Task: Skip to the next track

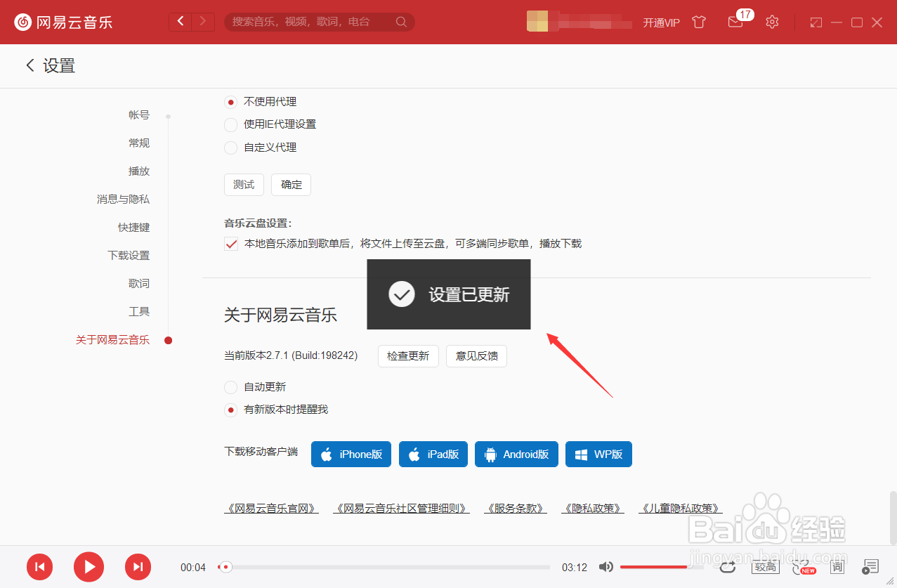Action: [138, 567]
